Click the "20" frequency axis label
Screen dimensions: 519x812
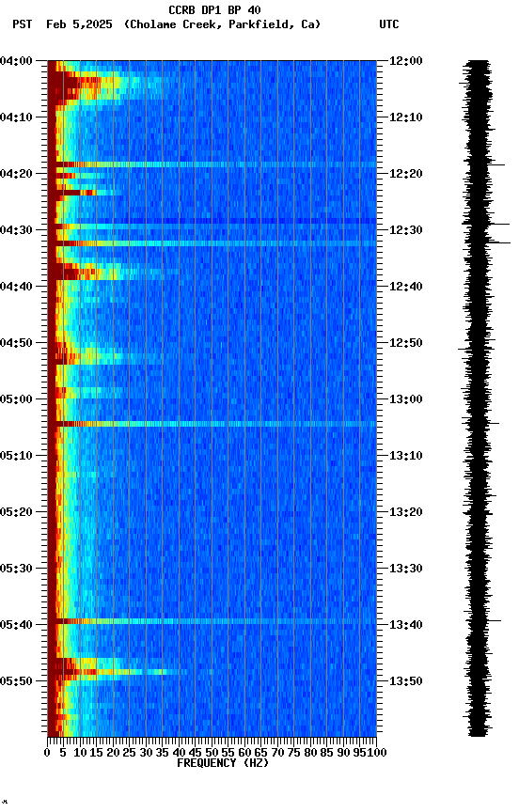(113, 754)
